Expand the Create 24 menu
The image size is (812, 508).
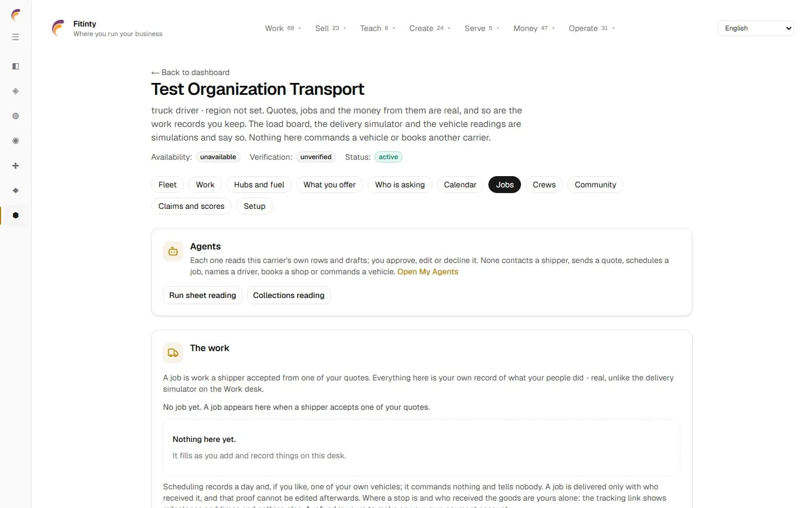(x=430, y=28)
